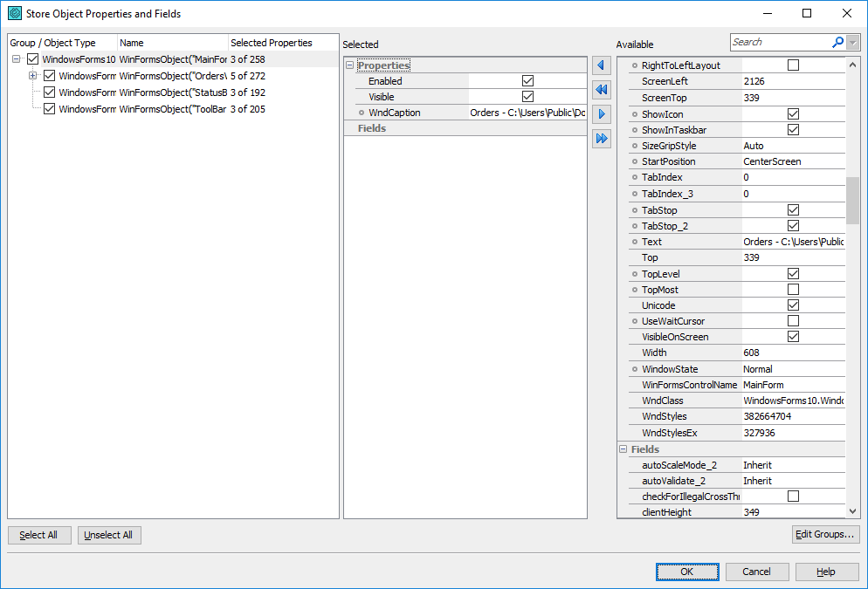This screenshot has height=589, width=868.
Task: Select the WndStyles property
Action: coord(737,416)
